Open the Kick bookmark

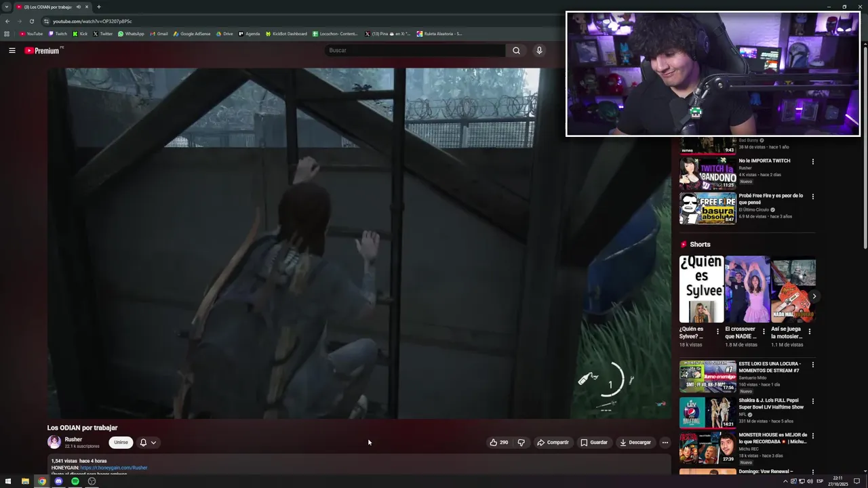[x=80, y=34]
